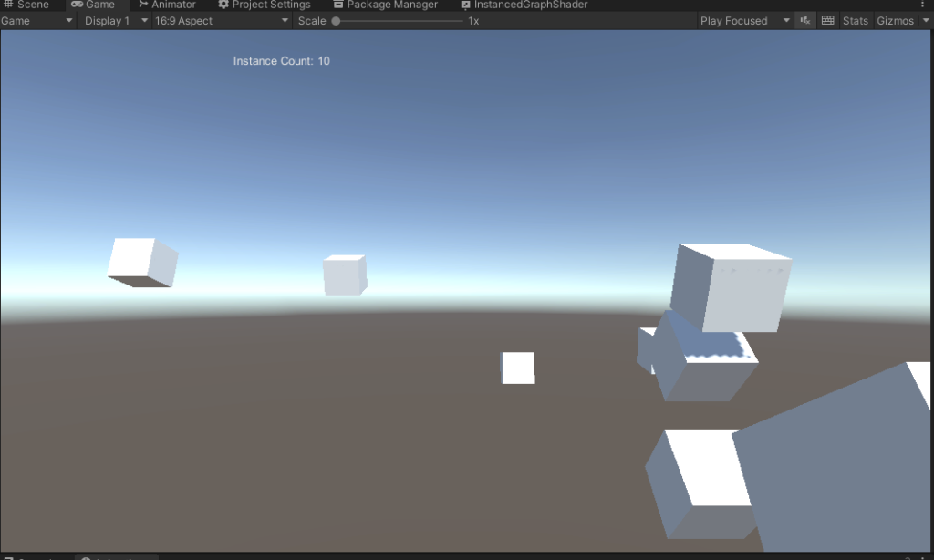Click the Scene tab grid icon

[x=7, y=5]
